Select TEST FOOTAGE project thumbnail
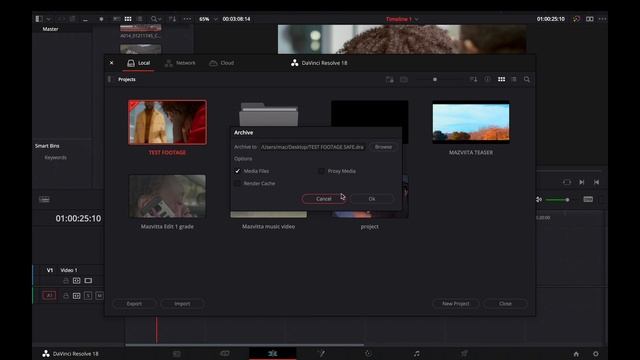 (167, 122)
